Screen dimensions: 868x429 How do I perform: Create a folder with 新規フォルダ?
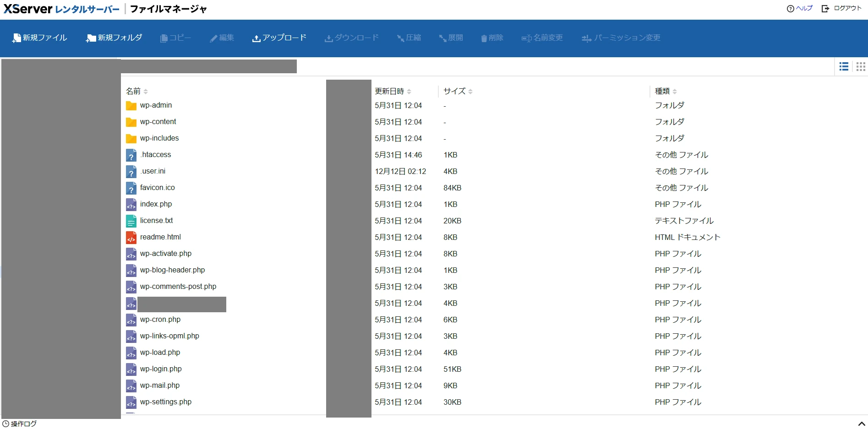click(x=114, y=38)
